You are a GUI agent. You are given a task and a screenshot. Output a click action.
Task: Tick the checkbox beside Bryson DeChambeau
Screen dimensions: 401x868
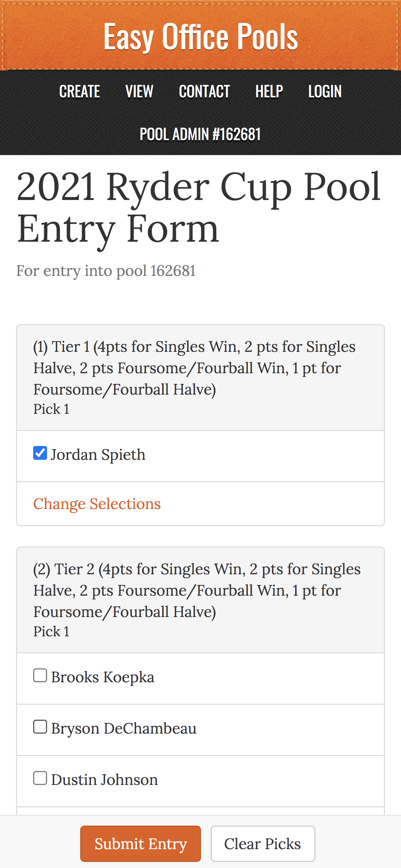[40, 727]
